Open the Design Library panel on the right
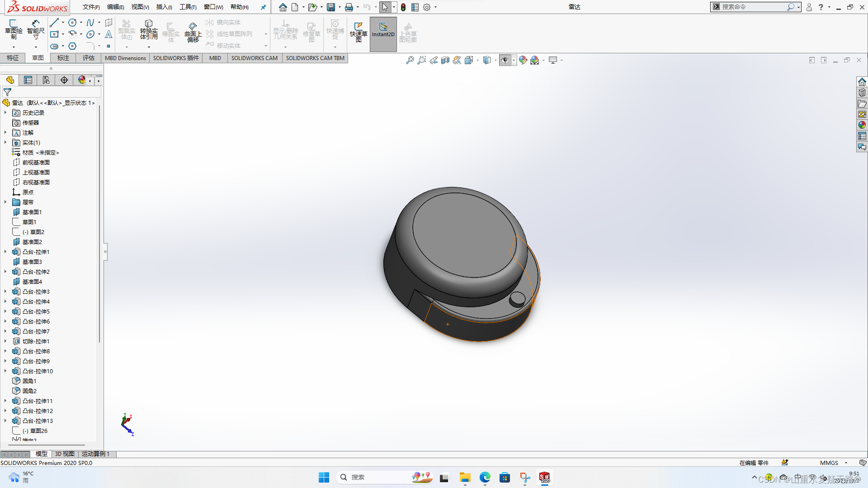 pos(862,92)
